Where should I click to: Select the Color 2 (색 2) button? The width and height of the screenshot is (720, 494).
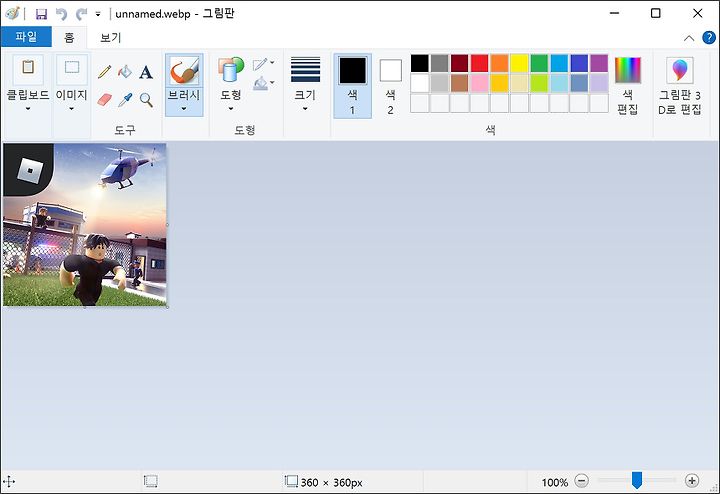click(x=390, y=86)
